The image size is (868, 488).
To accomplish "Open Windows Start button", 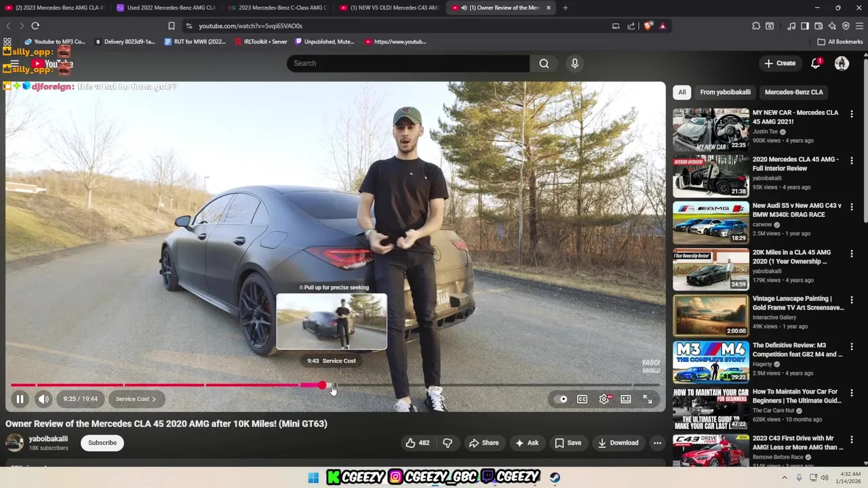I will [313, 478].
